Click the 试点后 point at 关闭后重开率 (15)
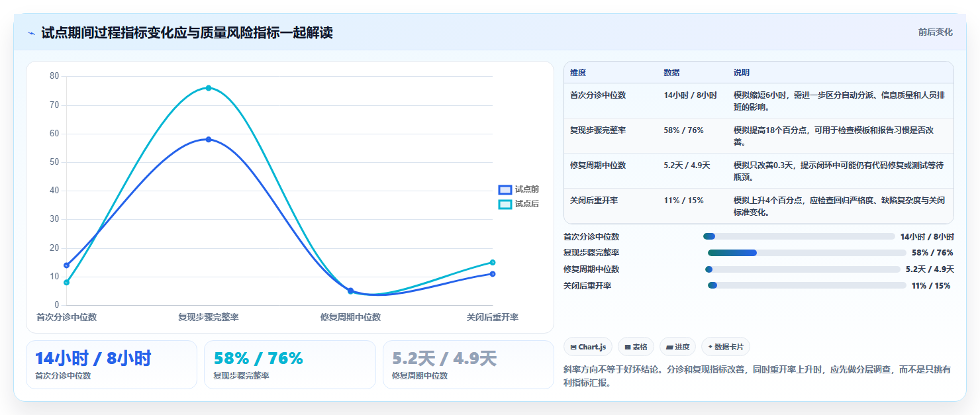980x415 pixels. coord(493,262)
